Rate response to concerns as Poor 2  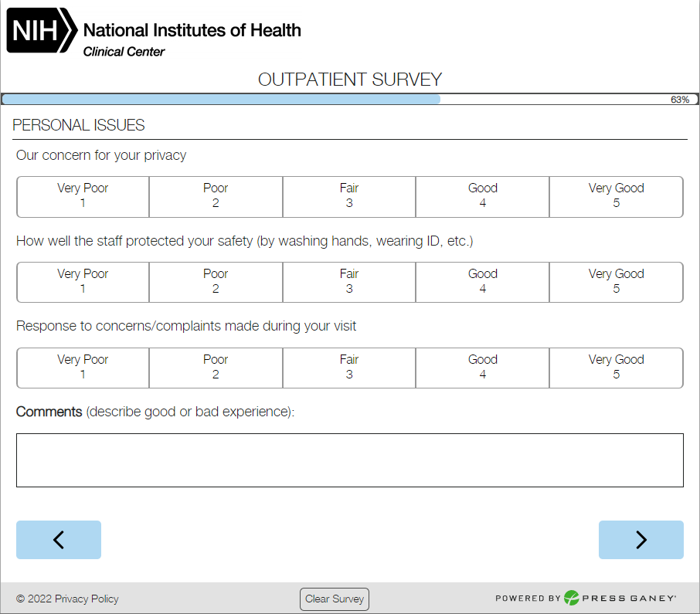point(216,368)
